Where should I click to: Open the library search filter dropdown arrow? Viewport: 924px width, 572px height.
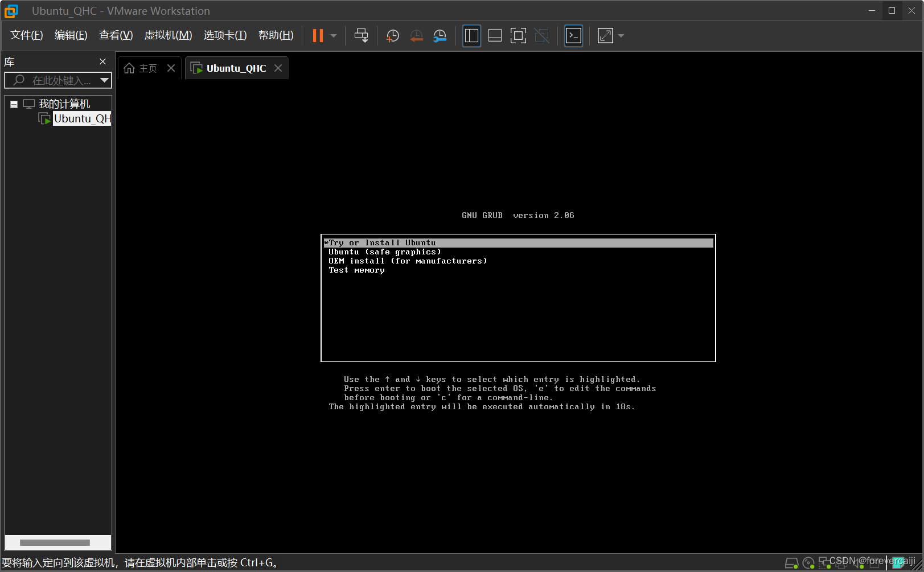coord(104,80)
